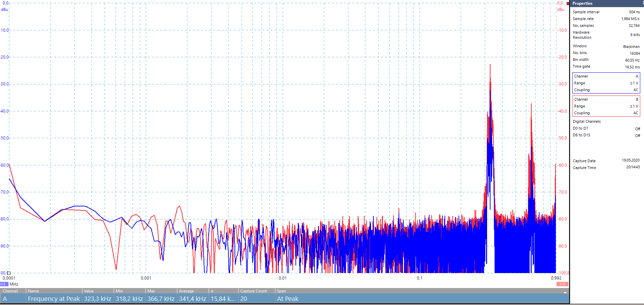
Task: Select the Frequency at Peak measurement row
Action: tap(285, 299)
